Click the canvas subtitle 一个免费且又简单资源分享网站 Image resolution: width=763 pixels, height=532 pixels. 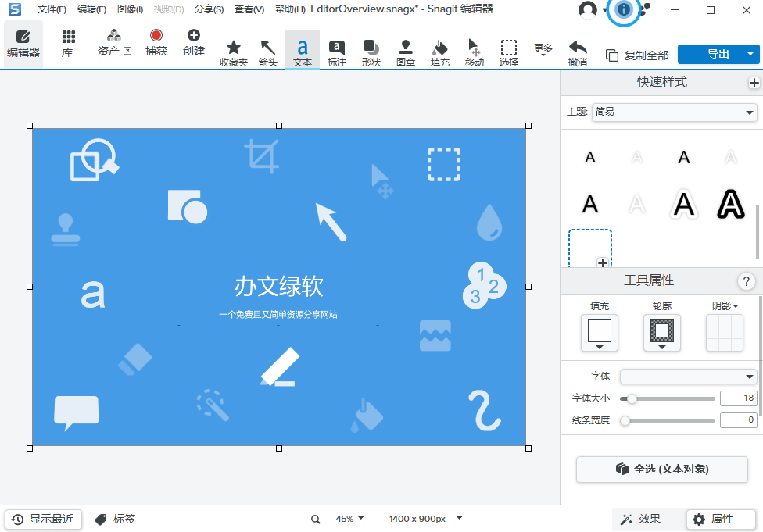[x=278, y=315]
